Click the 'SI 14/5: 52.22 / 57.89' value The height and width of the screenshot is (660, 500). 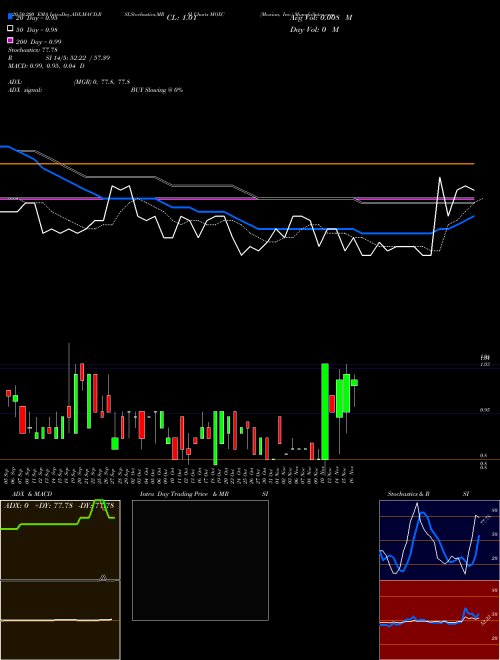click(78, 58)
